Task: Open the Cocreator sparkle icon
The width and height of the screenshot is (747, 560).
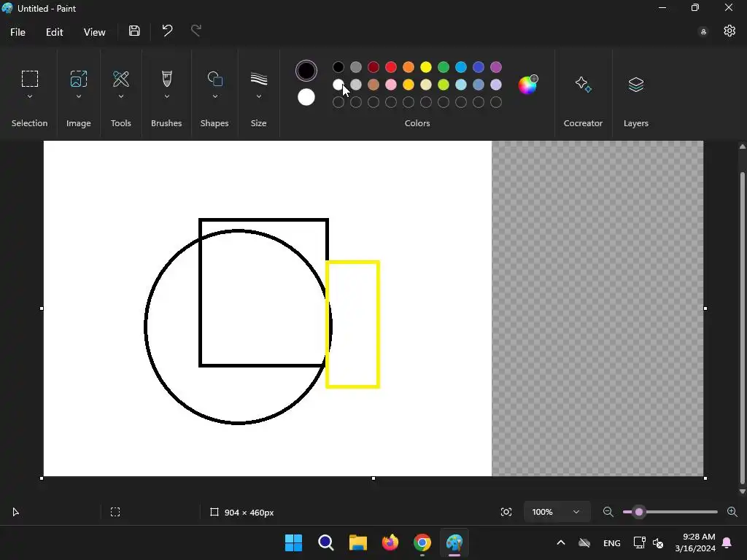Action: pyautogui.click(x=583, y=85)
